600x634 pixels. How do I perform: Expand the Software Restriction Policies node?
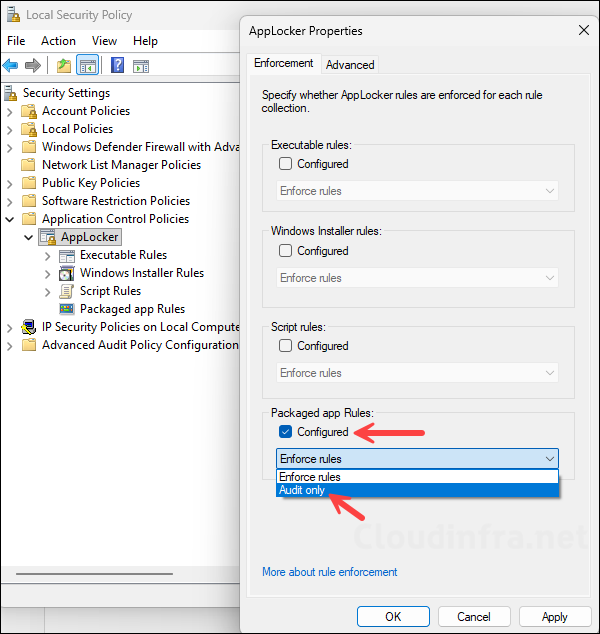pos(10,202)
